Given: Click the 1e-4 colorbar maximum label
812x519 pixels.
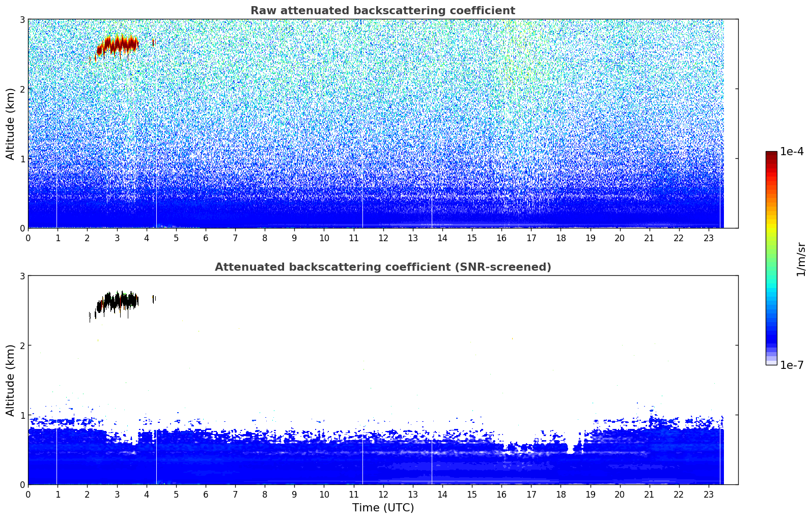Looking at the screenshot, I should (x=792, y=152).
